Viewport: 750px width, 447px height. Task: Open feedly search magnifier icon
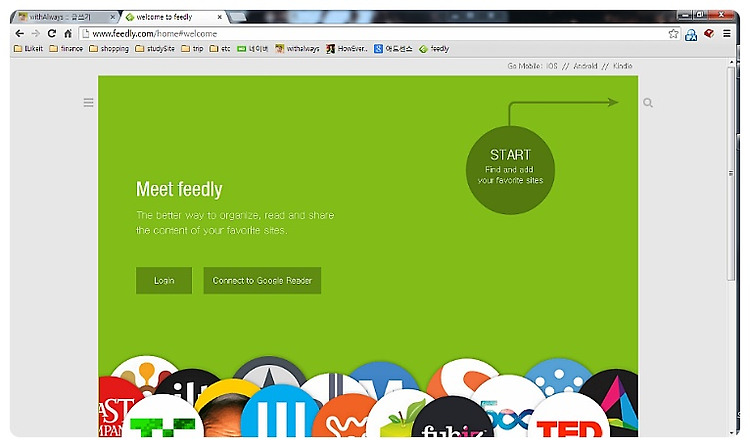tap(648, 102)
